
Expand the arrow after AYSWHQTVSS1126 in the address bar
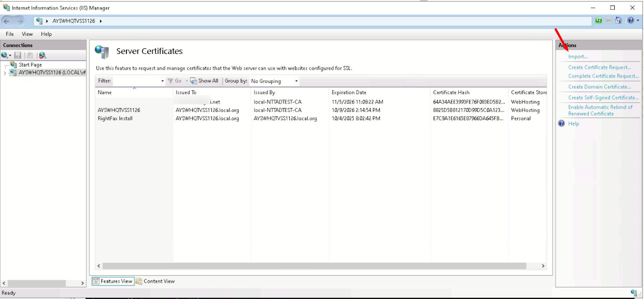(101, 21)
